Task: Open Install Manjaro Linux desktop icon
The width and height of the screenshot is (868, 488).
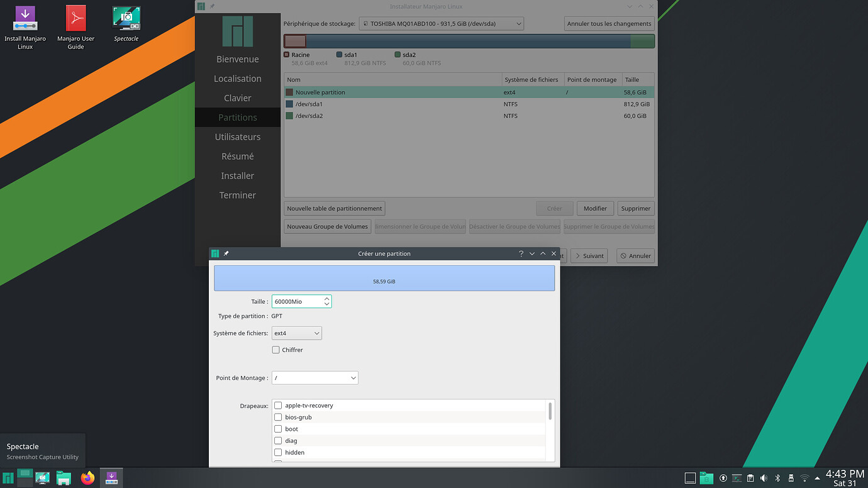Action: pos(25,28)
